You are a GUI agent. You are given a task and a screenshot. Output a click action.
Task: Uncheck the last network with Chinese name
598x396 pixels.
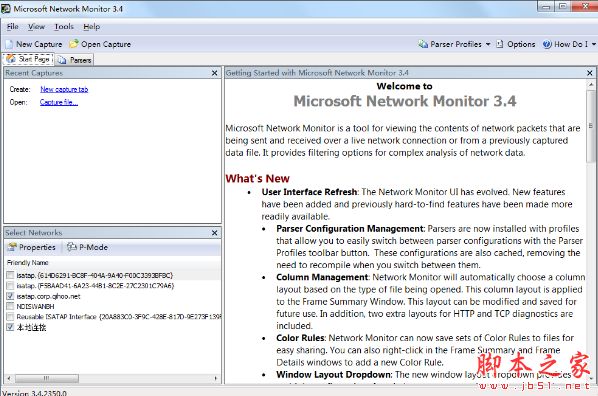pyautogui.click(x=10, y=327)
